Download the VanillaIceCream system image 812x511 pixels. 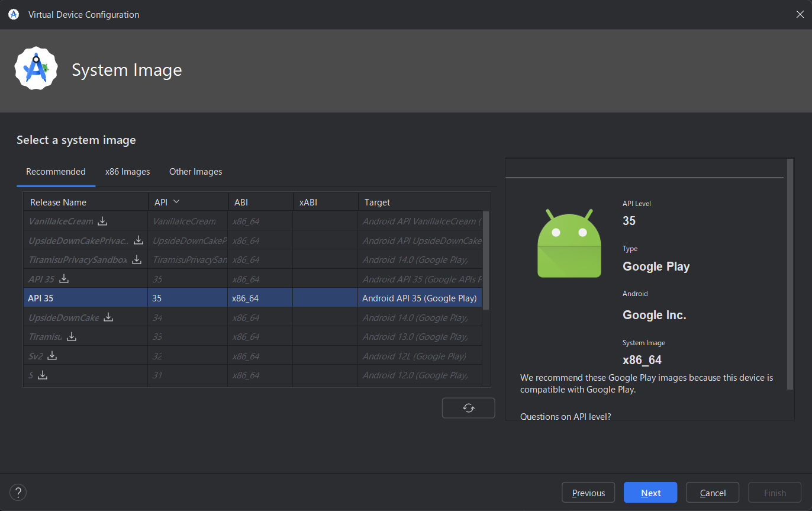click(x=102, y=221)
